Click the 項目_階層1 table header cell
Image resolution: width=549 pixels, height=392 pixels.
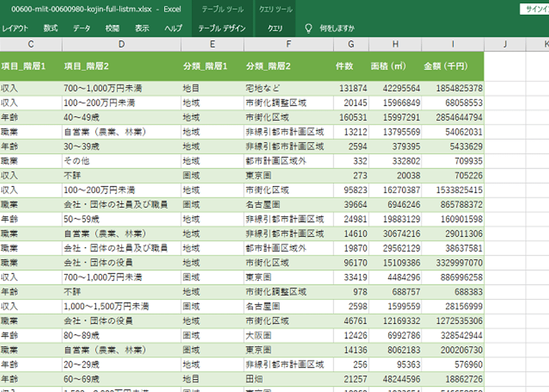coord(31,66)
